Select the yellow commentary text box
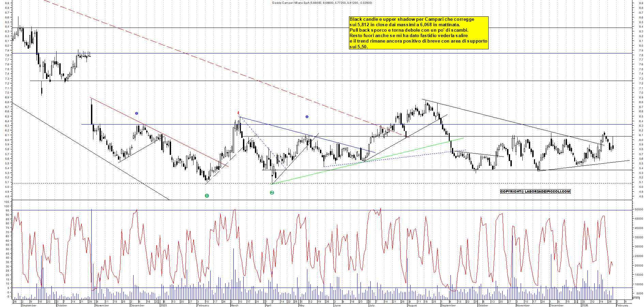This screenshot has width=644, height=307. (418, 33)
